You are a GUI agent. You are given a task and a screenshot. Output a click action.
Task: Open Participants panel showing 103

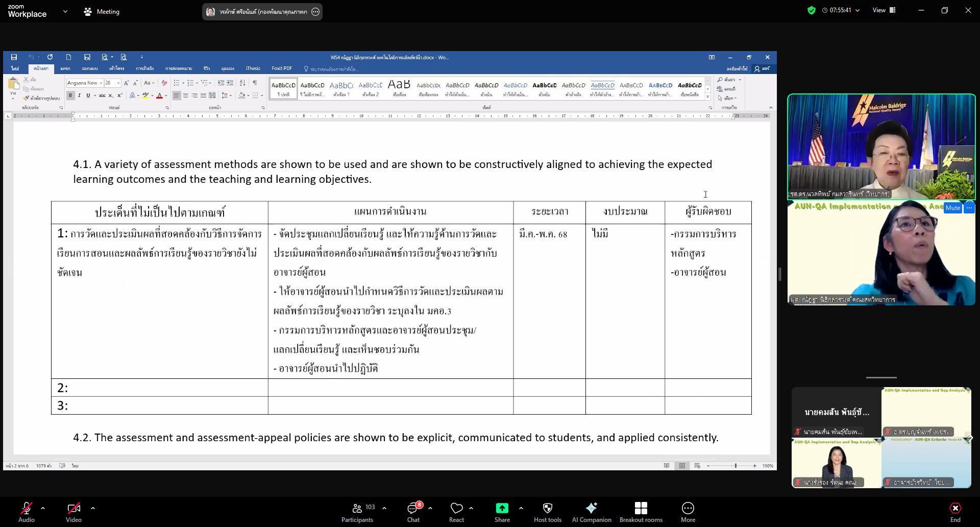point(358,512)
